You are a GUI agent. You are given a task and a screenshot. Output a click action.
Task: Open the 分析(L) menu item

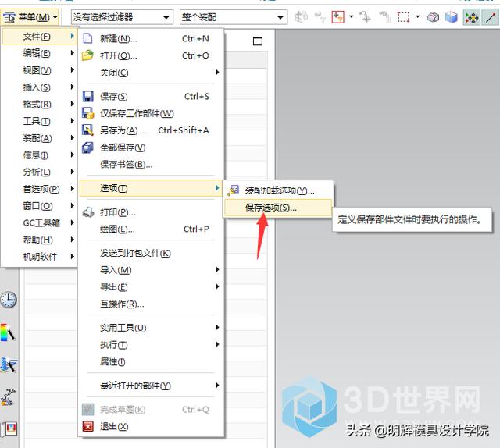coord(40,172)
